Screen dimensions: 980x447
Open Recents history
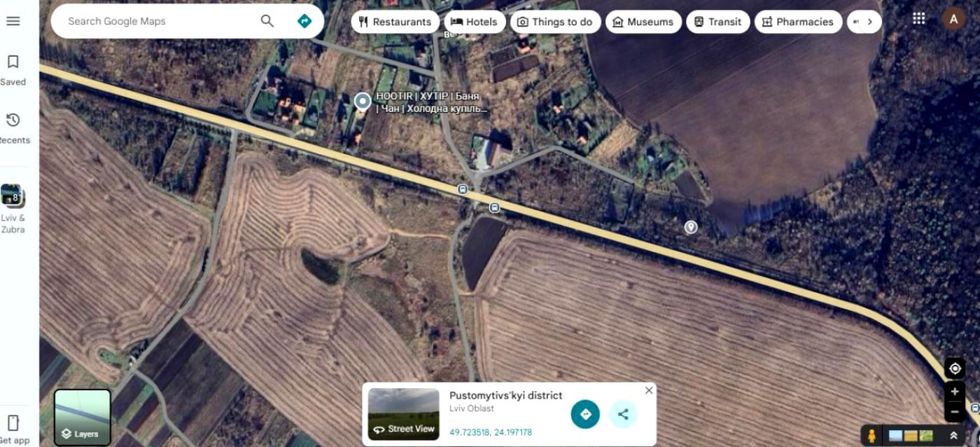pos(13,128)
